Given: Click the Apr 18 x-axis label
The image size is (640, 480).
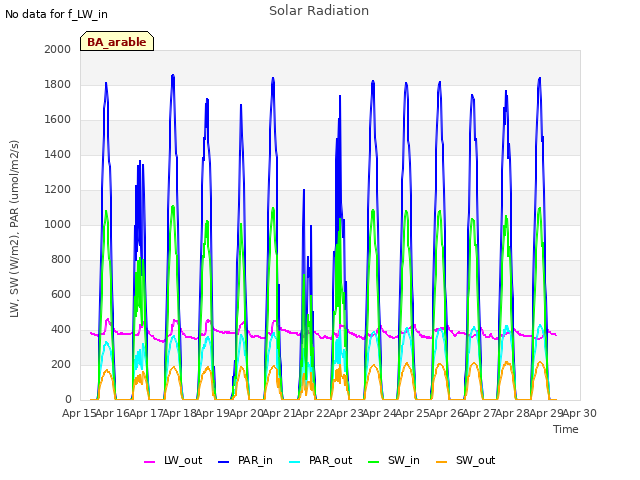Looking at the screenshot, I should click(x=179, y=413).
